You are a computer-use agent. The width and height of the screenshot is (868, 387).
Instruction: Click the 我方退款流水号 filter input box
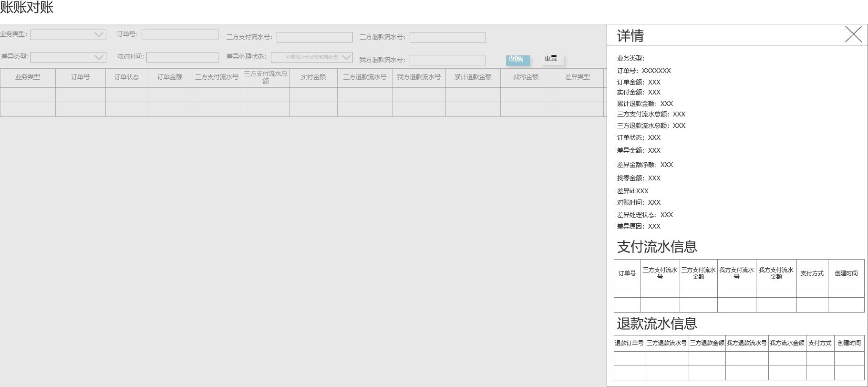(448, 60)
